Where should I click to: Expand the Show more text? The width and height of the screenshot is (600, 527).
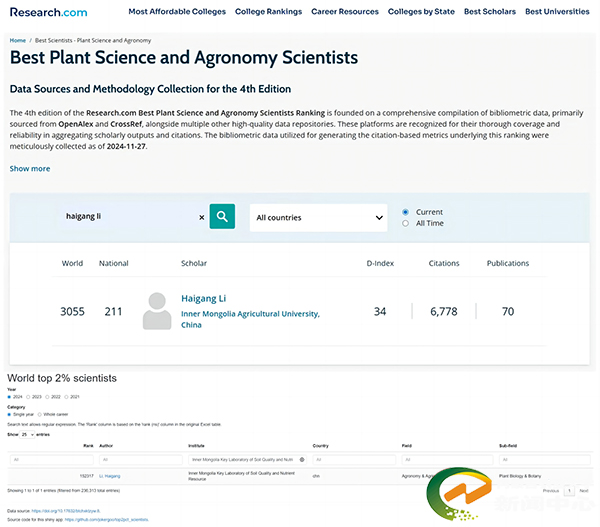(30, 169)
